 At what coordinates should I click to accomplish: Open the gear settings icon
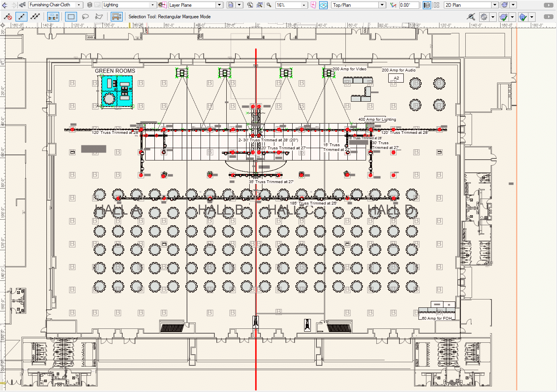pyautogui.click(x=484, y=17)
